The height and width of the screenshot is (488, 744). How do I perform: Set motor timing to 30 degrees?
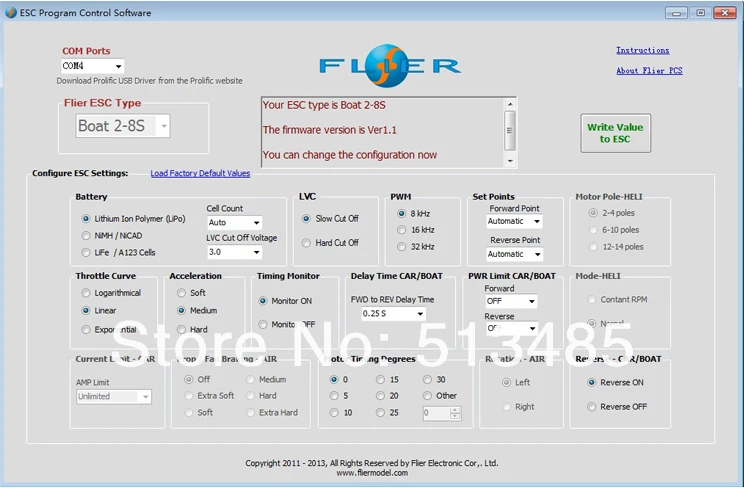[x=434, y=379]
